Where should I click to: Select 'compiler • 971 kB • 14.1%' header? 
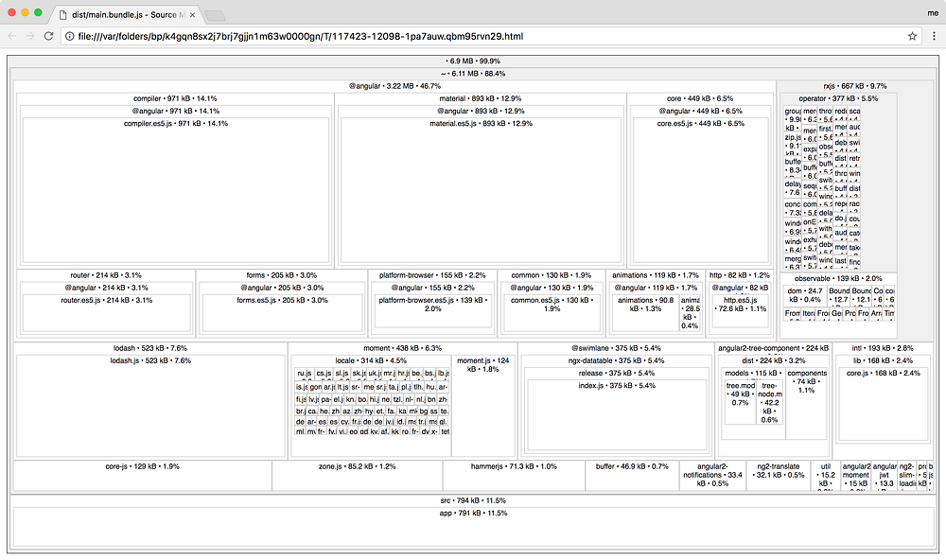click(175, 98)
